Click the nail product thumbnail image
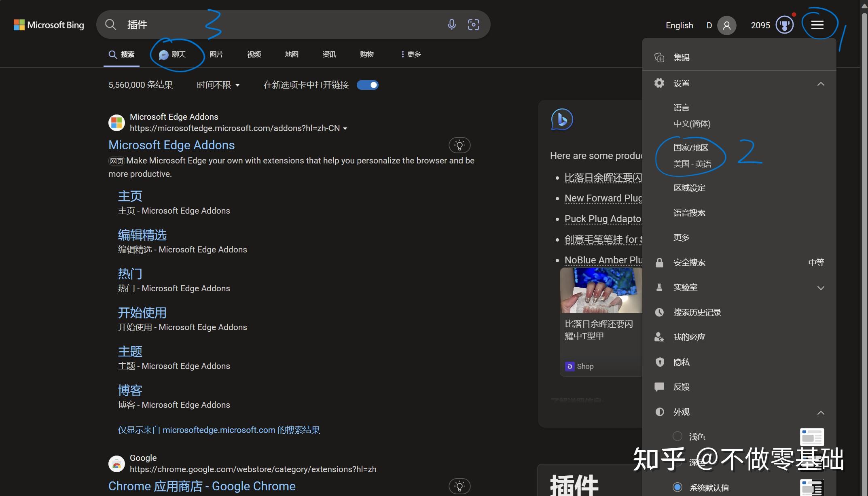 (x=601, y=290)
